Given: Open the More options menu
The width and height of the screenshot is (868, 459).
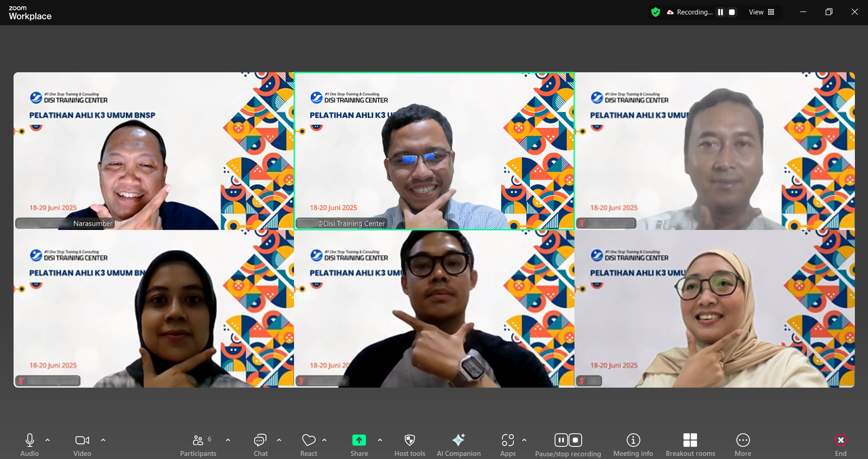Looking at the screenshot, I should (x=743, y=444).
